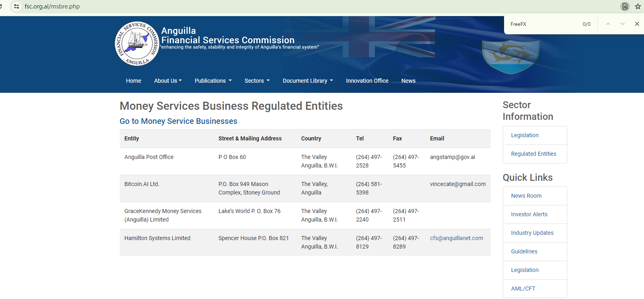The width and height of the screenshot is (644, 299).
Task: Click Go to Money Service Businesses link
Action: coord(178,121)
